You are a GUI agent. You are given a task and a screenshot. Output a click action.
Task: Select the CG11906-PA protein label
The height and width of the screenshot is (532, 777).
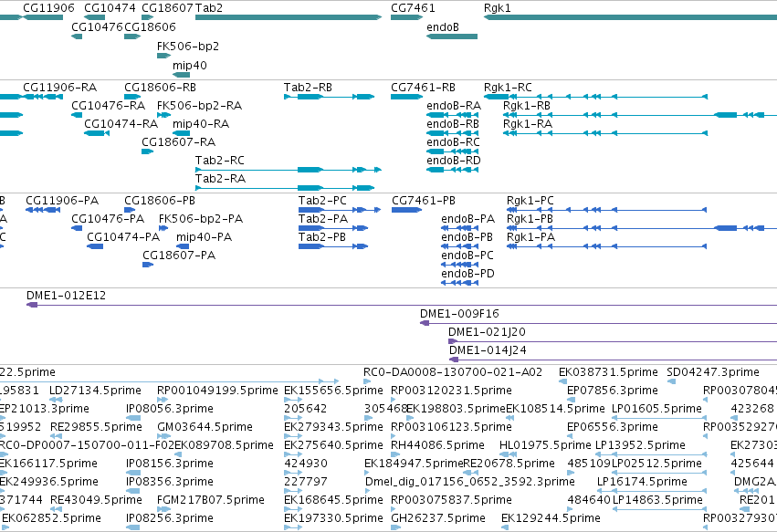(x=62, y=201)
